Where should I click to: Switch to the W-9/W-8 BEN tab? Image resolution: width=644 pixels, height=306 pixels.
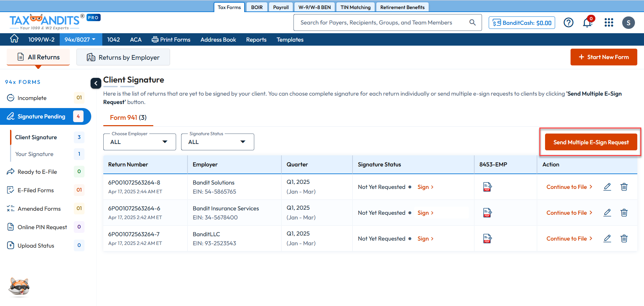(x=315, y=7)
